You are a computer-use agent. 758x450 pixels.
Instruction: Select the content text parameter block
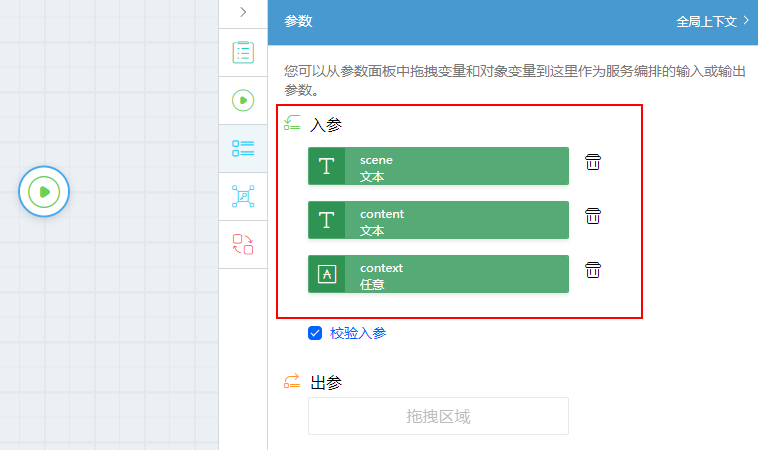click(438, 220)
